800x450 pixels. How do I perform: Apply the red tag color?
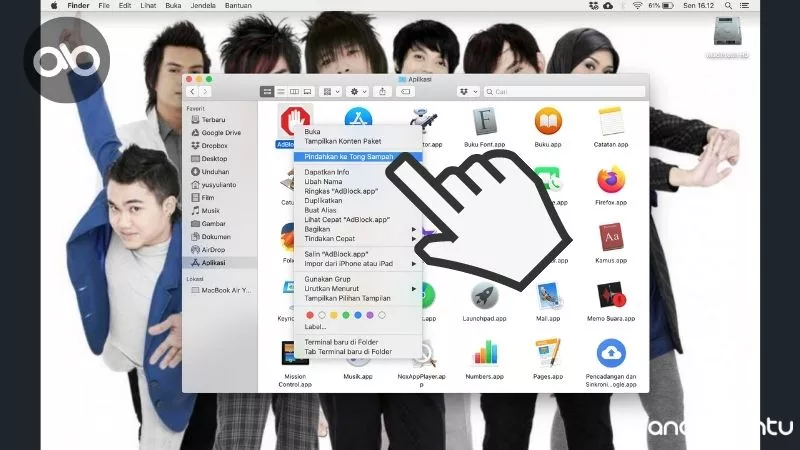pos(310,315)
